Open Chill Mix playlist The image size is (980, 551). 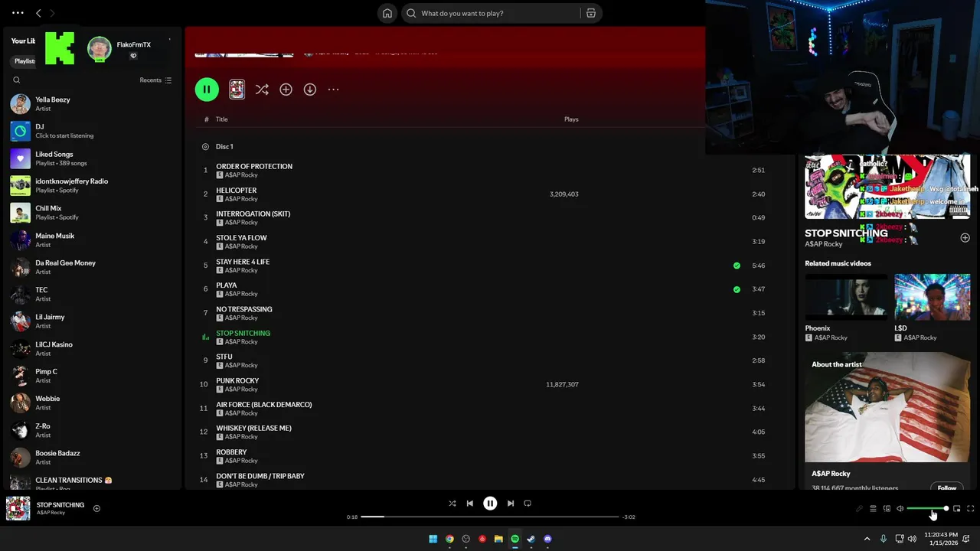click(92, 213)
